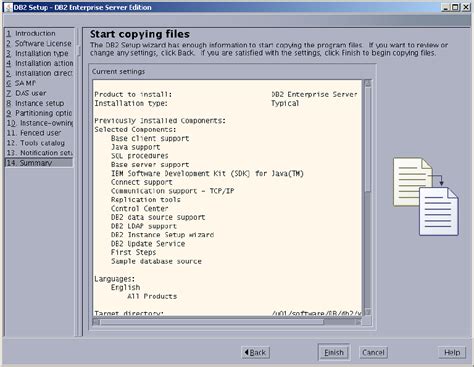This screenshot has width=474, height=367.
Task: Click the Back button's left arrow icon
Action: (246, 352)
